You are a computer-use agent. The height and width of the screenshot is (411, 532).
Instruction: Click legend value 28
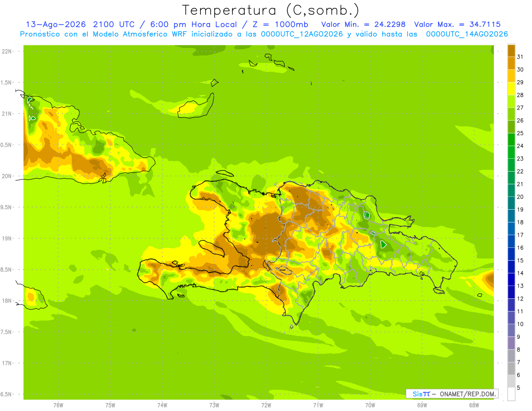520,95
